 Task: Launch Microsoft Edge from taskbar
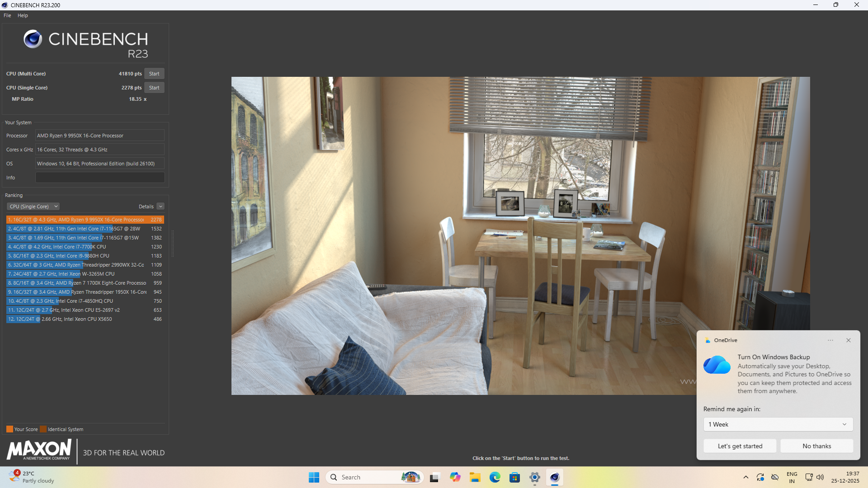pos(495,477)
